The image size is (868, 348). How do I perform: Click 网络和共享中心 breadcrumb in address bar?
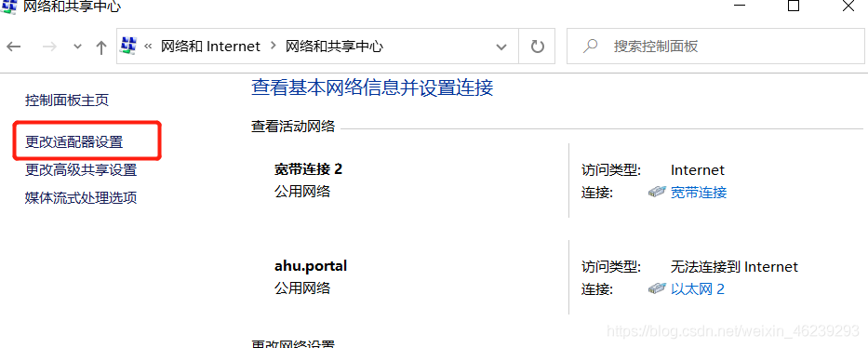coord(334,47)
